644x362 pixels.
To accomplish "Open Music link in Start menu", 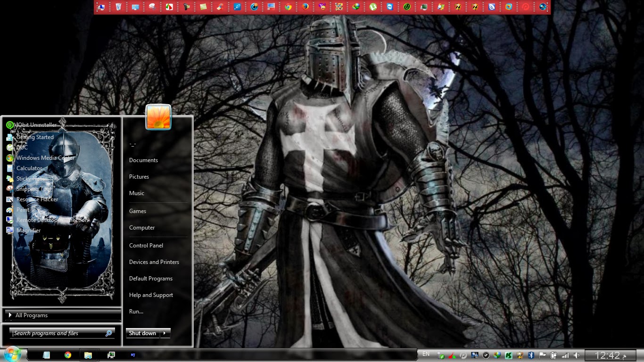I will [137, 193].
